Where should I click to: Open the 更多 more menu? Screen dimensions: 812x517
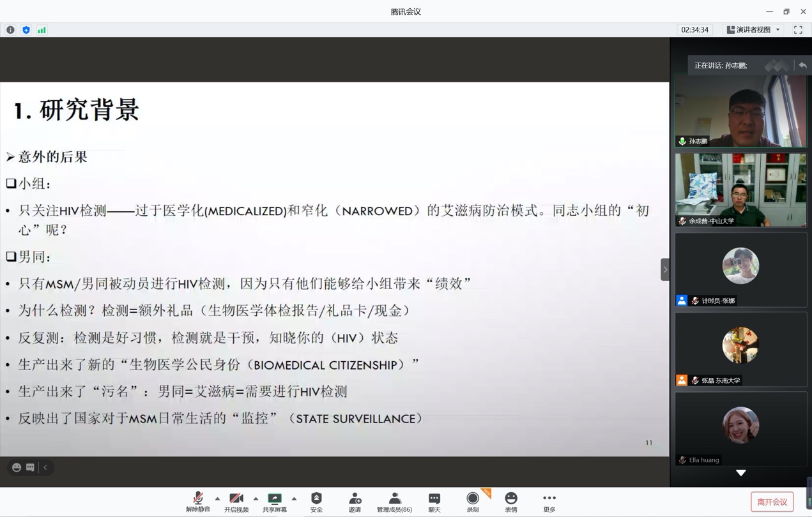549,502
